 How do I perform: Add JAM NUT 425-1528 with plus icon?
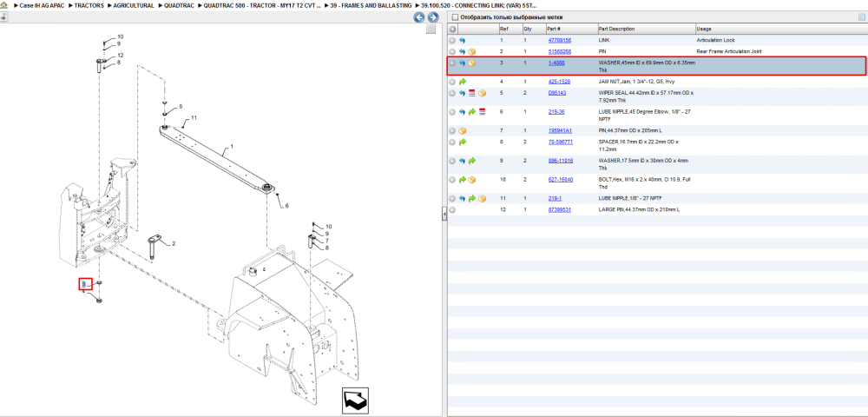tap(452, 82)
